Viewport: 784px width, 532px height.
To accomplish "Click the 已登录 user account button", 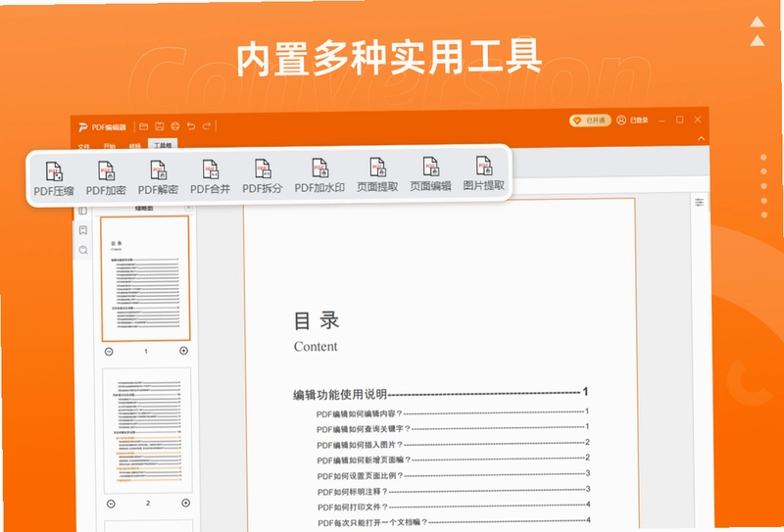I will tap(632, 120).
